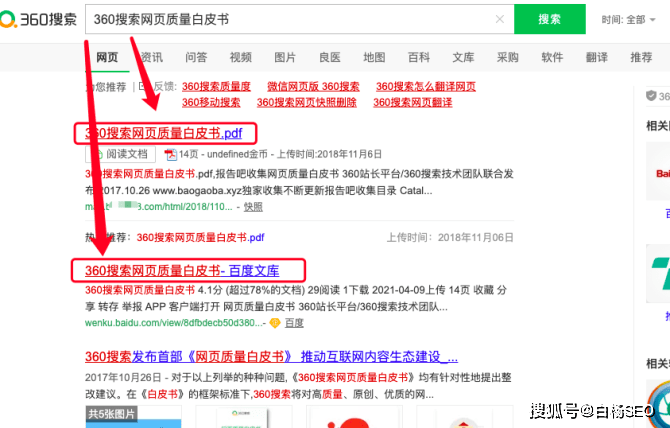
Task: Open suggestion 360移动搜索
Action: coord(211,103)
